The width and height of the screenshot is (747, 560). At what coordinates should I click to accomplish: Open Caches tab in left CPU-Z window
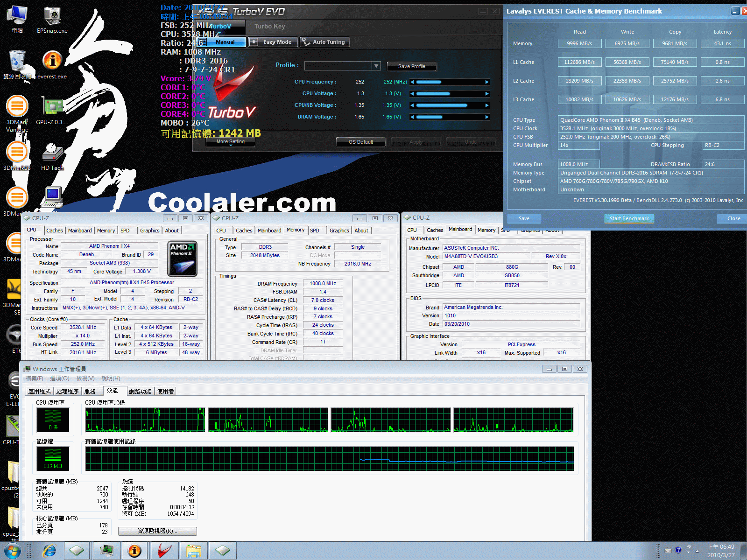(x=54, y=231)
